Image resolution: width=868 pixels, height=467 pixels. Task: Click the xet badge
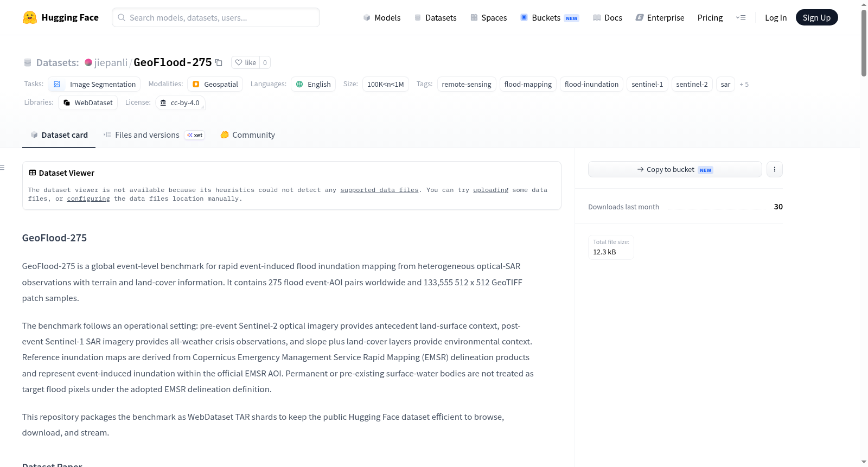pos(195,135)
